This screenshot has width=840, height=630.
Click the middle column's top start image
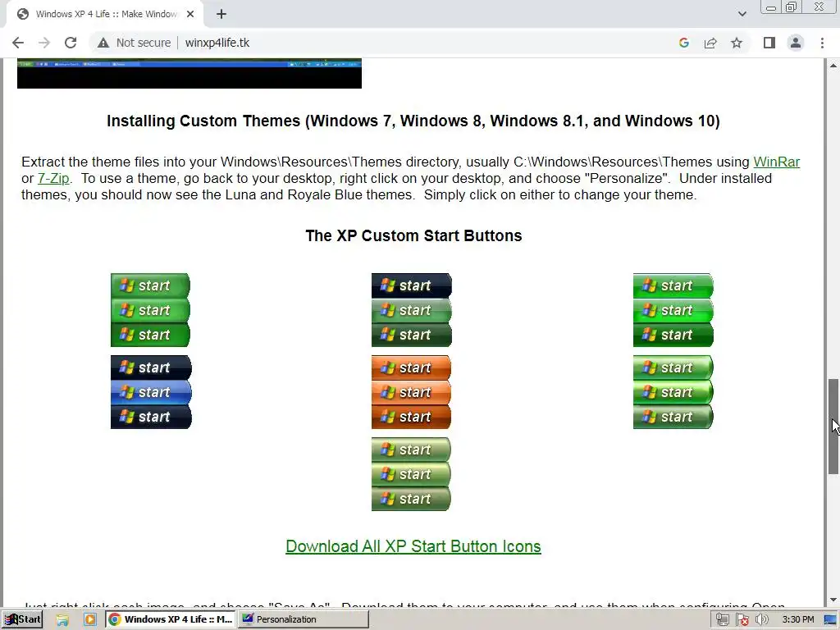pos(412,310)
